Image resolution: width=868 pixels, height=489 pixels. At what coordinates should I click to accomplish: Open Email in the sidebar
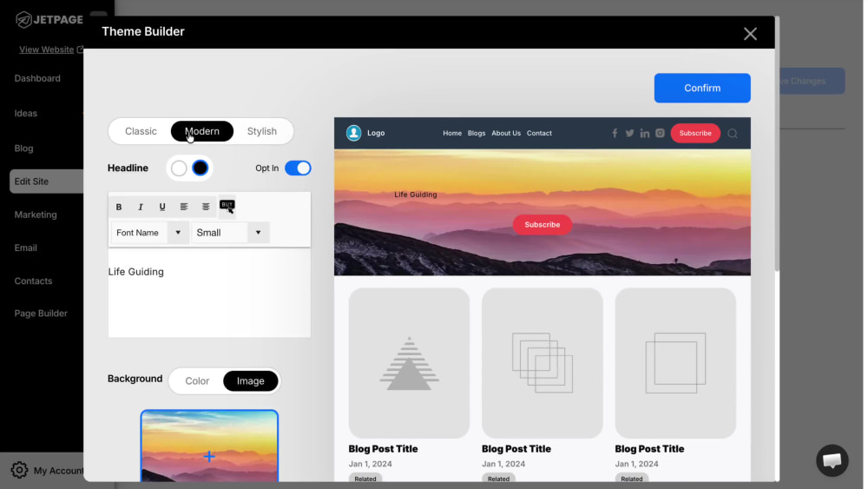click(x=26, y=248)
